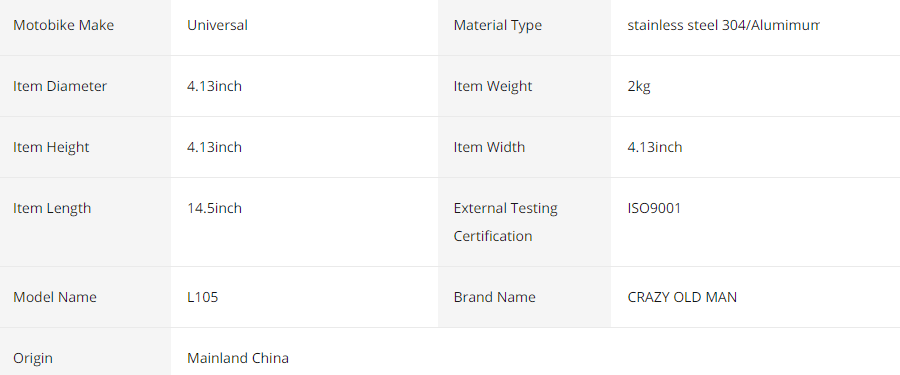Click the Item Length label

click(52, 208)
